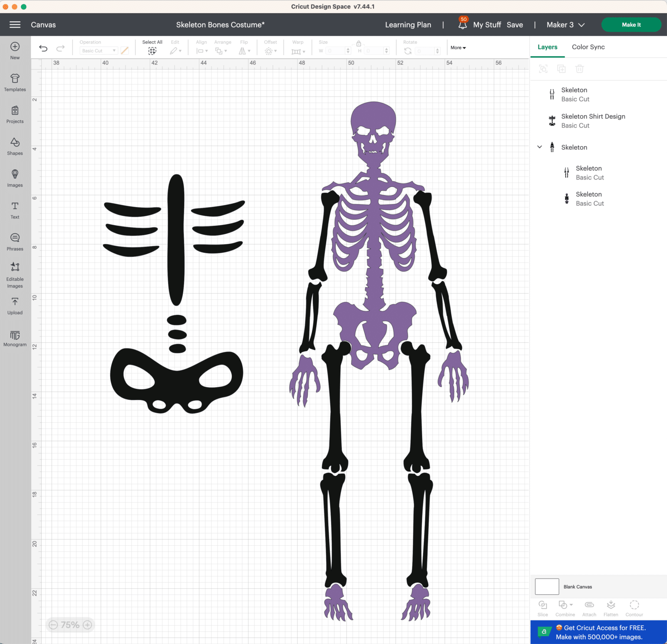This screenshot has width=667, height=644.
Task: Select the Shapes tool in the sidebar
Action: tap(15, 146)
